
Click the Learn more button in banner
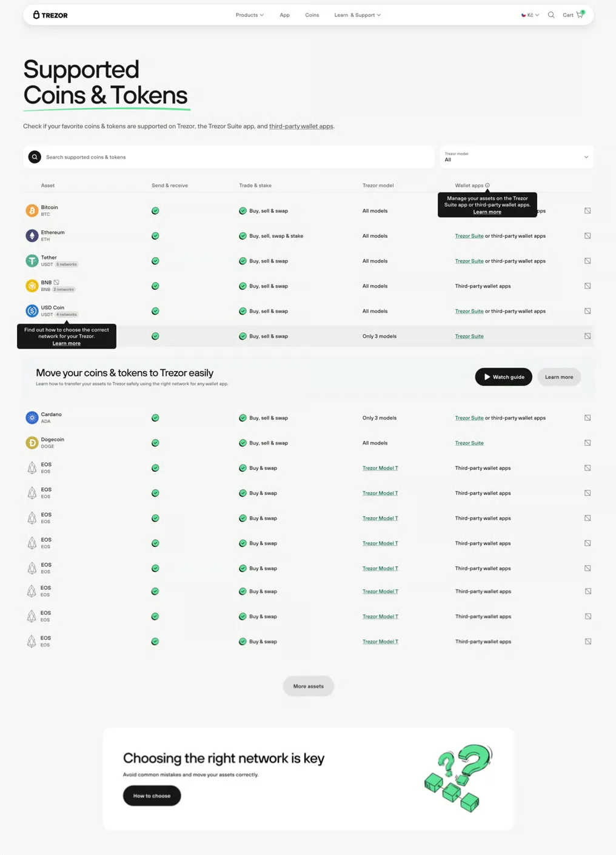559,377
